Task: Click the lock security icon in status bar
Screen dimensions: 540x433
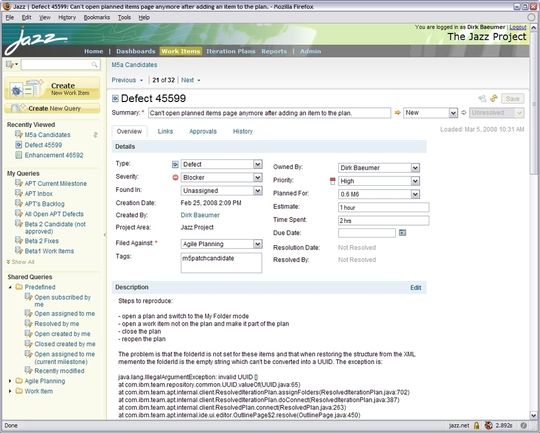Action: coord(476,425)
